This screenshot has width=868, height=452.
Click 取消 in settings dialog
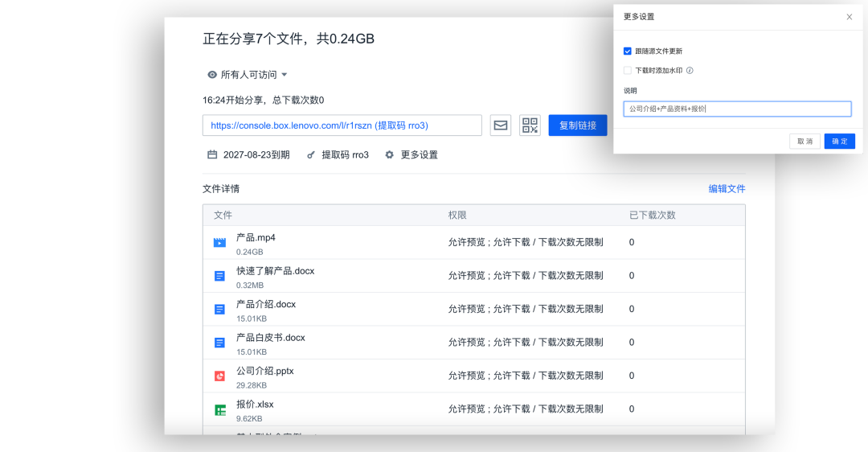coord(805,142)
